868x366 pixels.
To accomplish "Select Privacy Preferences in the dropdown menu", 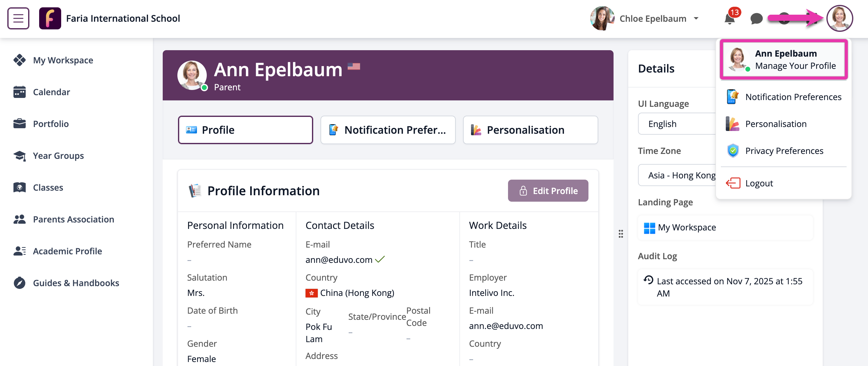I will pos(784,151).
